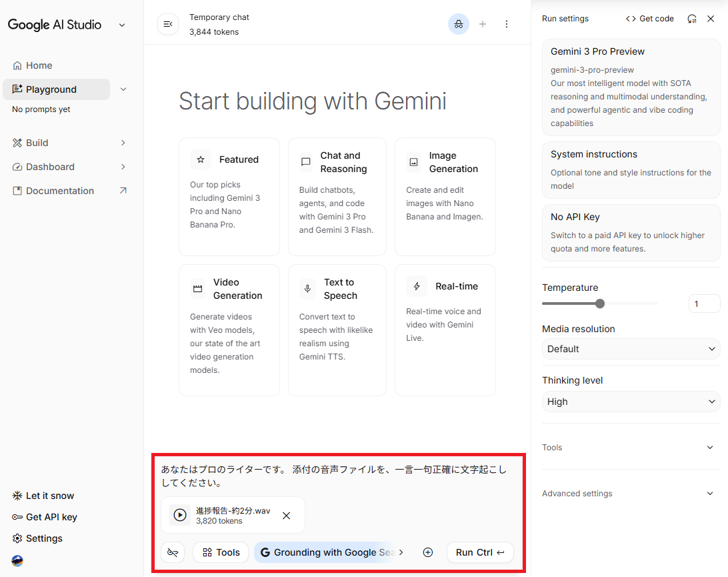Toggle the Let it snow effect

pos(43,496)
